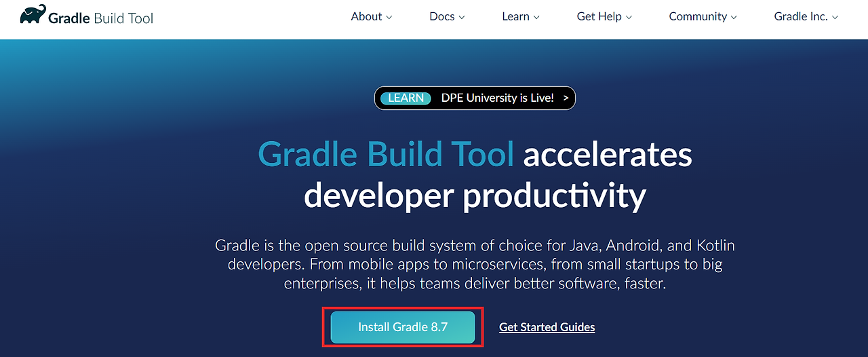Expand the chevron next to Gradle Inc.

tap(835, 18)
